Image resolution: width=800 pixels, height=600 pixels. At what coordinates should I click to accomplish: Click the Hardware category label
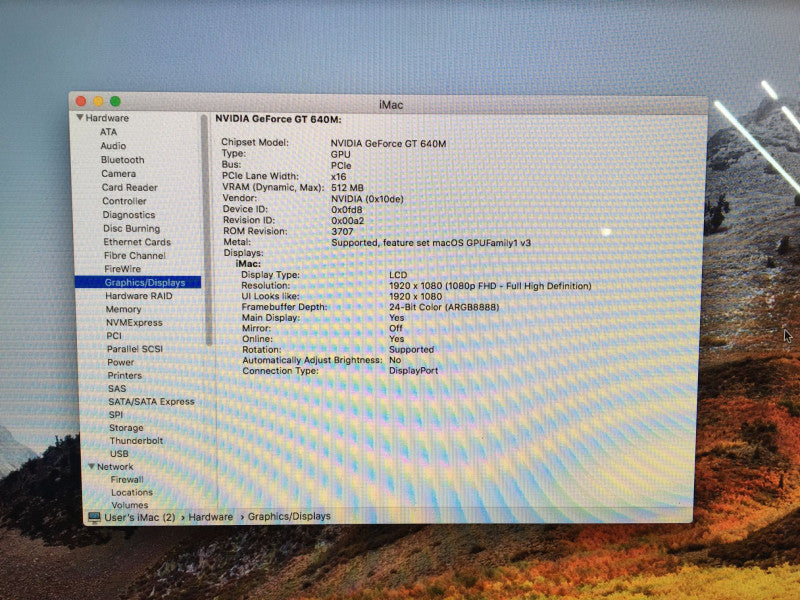click(x=107, y=118)
